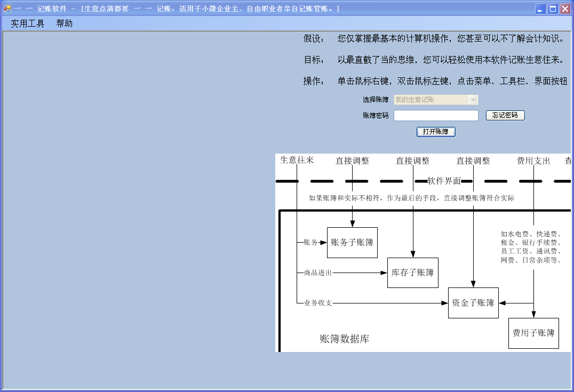
Task: Click the 资金子账簿 box in the diagram
Action: (x=473, y=302)
